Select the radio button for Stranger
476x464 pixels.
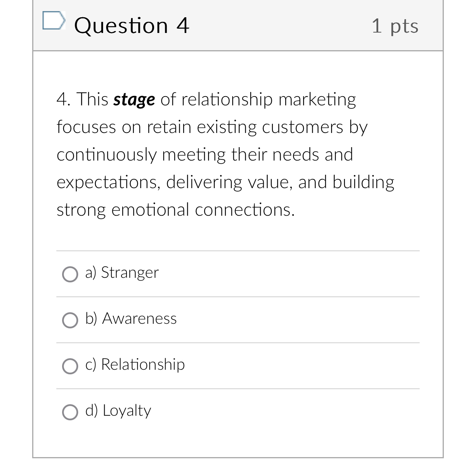click(x=70, y=274)
